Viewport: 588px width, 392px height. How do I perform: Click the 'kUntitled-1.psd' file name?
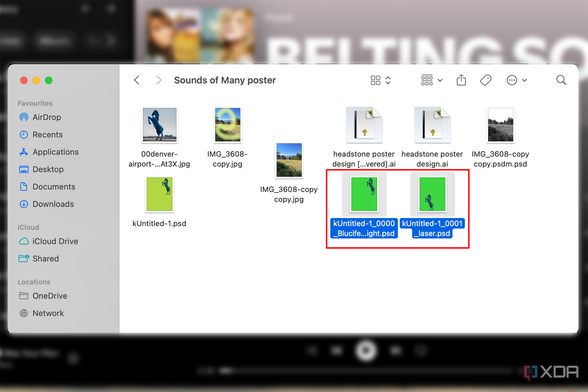159,223
